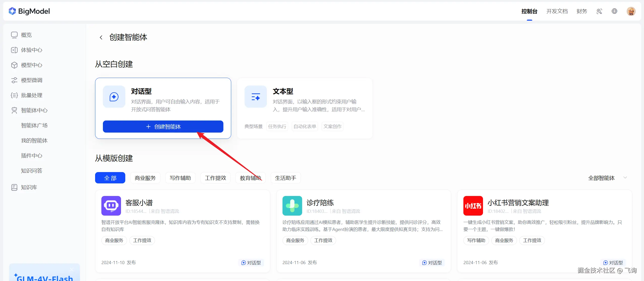Open the 小红书 red logo template
644x281 pixels.
coord(473,206)
